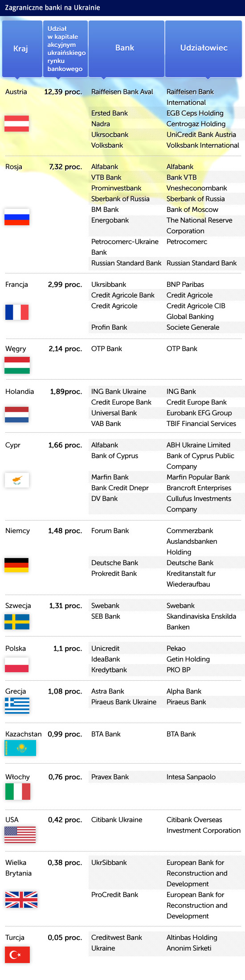Image resolution: width=245 pixels, height=980 pixels.
Task: Click the Cyprus flag icon
Action: 16,480
